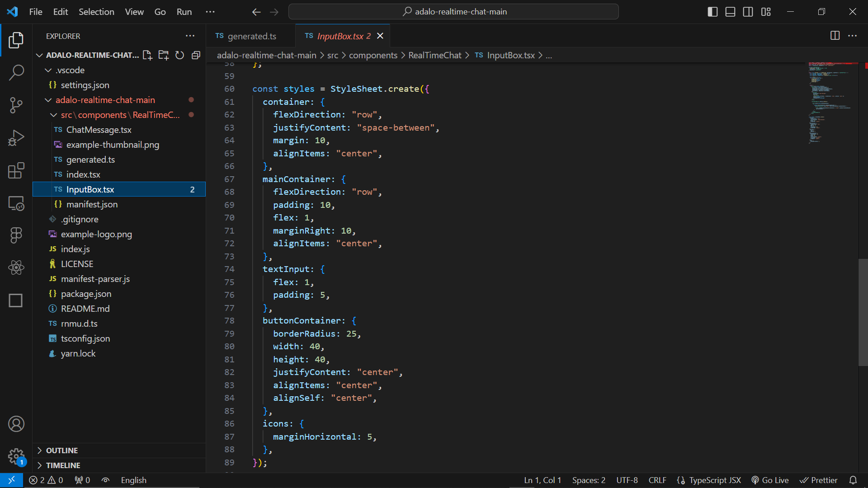Image resolution: width=868 pixels, height=488 pixels.
Task: Collapse the .vscode folder
Action: 70,70
